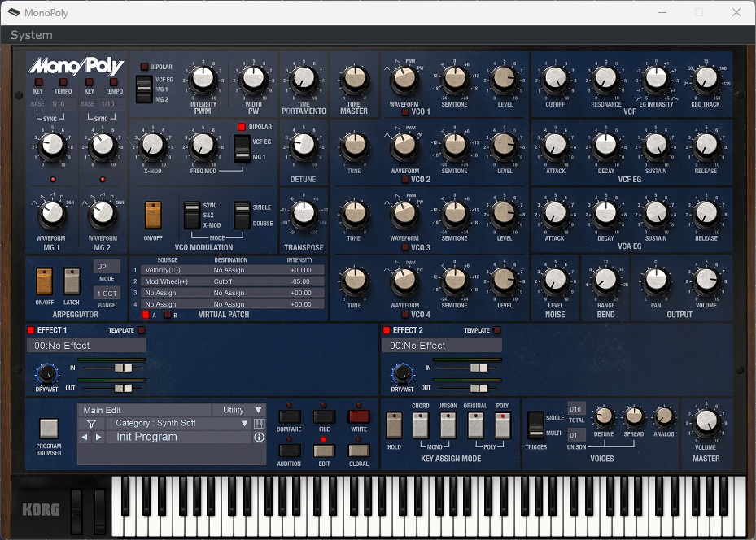Toggle the VCO 3 enable LED
Screen dimensions: 756x540
pyautogui.click(x=405, y=247)
